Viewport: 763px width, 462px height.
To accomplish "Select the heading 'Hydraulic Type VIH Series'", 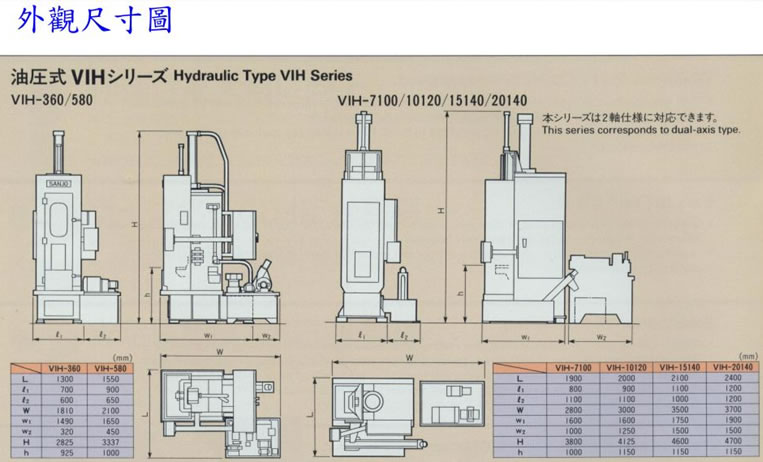I will (x=263, y=76).
